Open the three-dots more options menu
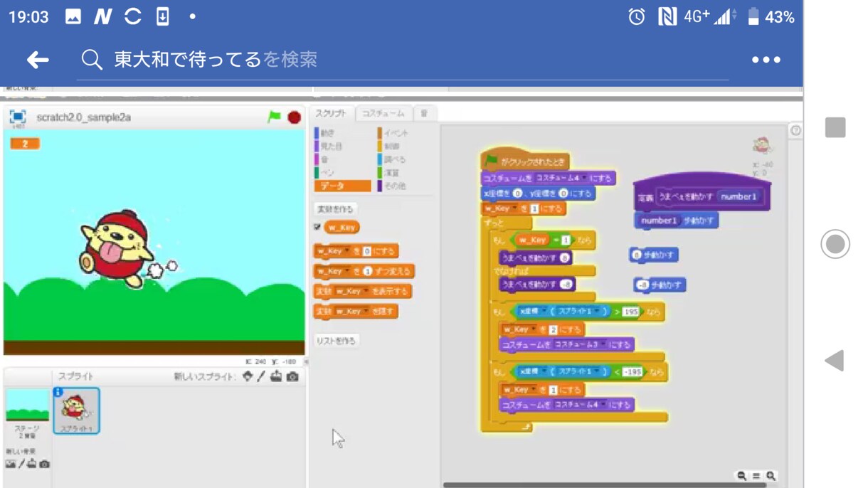868x488 pixels. click(x=766, y=60)
